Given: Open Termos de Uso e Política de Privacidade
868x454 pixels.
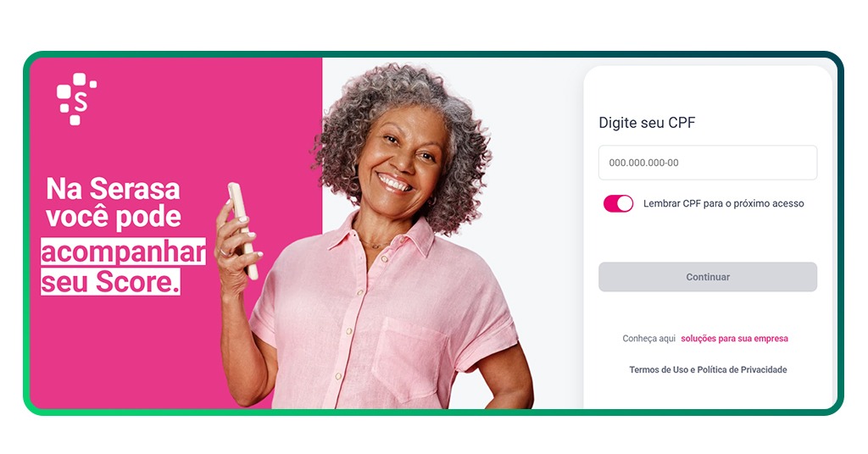Looking at the screenshot, I should [x=708, y=369].
